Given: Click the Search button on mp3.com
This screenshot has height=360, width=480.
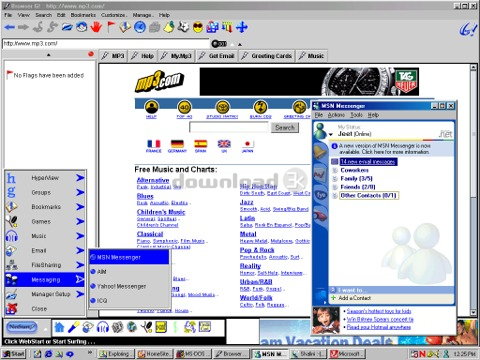Looking at the screenshot, I should click(285, 127).
